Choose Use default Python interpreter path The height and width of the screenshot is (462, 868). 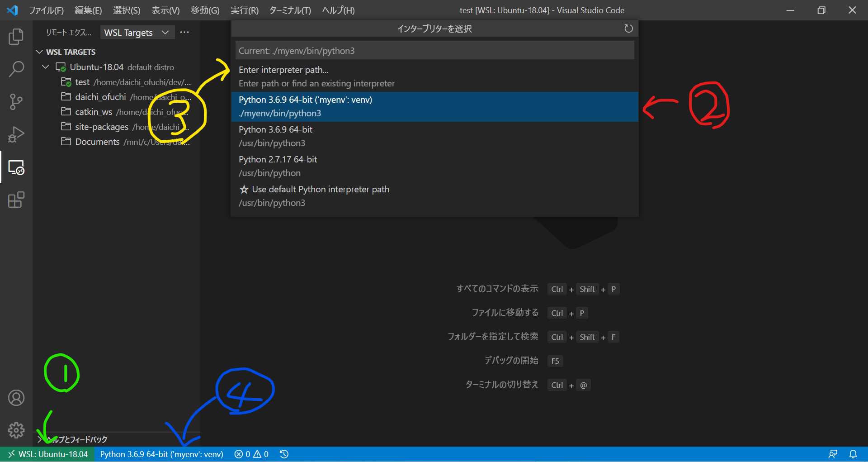[x=434, y=196]
